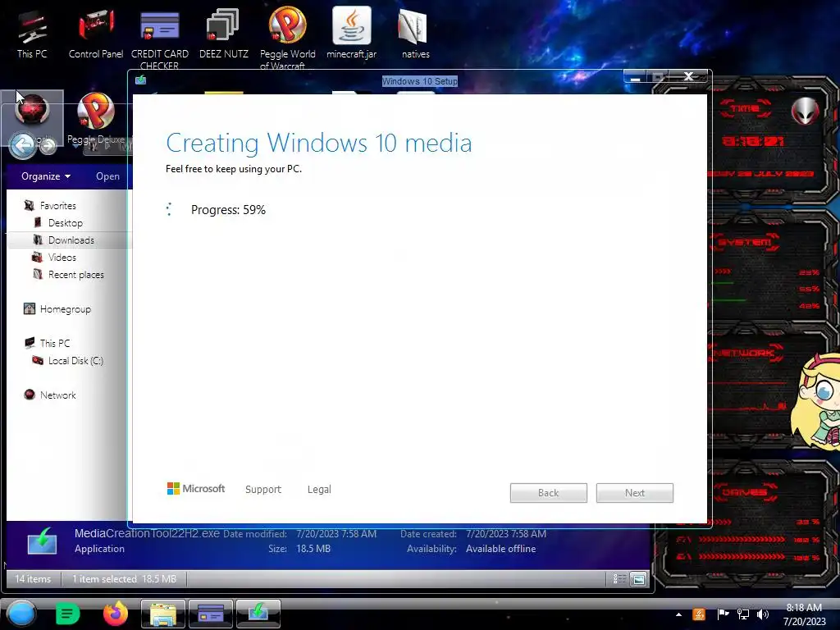840x630 pixels.
Task: Select Network in navigation pane
Action: 58,395
